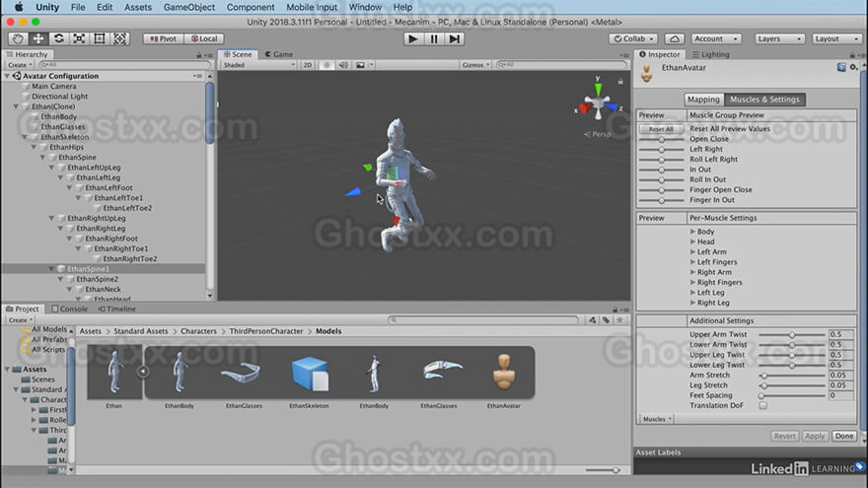The image size is (868, 488).
Task: Open the Muscles dropdown at bottom
Action: 657,419
